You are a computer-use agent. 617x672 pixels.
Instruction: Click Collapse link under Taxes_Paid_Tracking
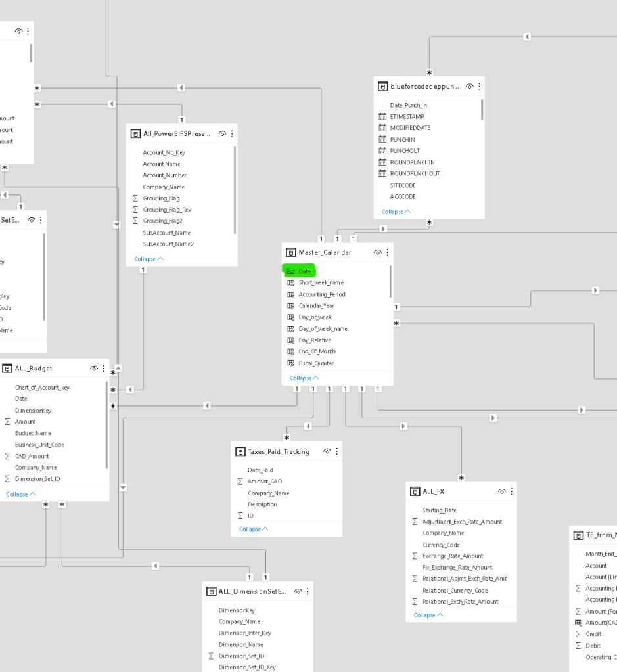pos(254,529)
